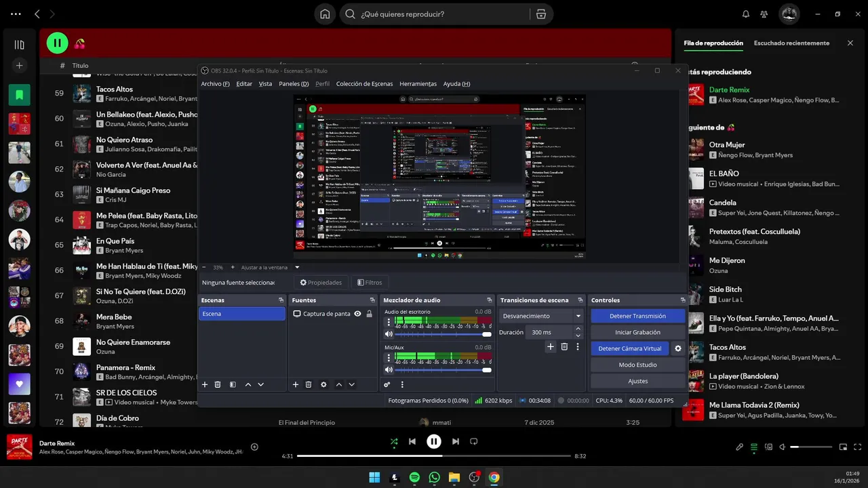
Task: Toggle the Spotify queue panel icon
Action: click(x=754, y=447)
